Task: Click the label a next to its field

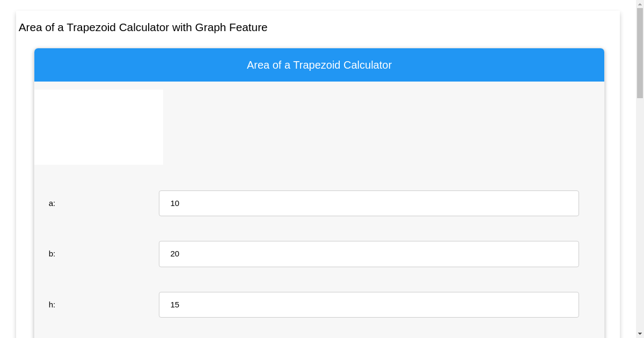Action: point(52,203)
